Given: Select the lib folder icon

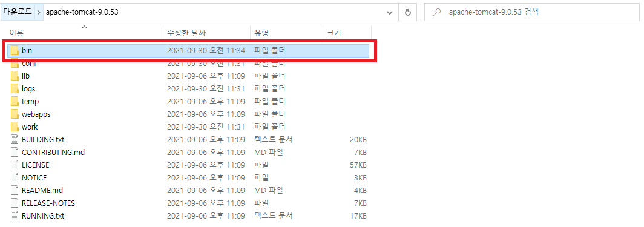Looking at the screenshot, I should (x=15, y=76).
